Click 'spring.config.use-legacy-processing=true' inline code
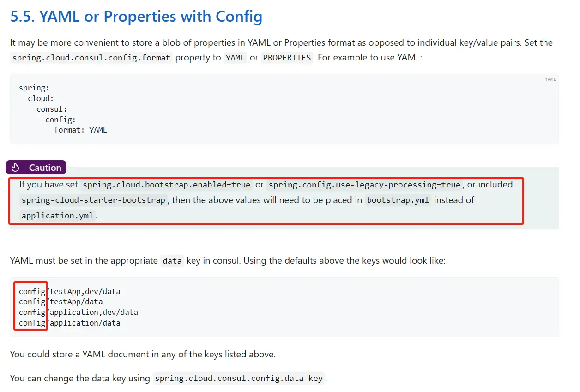Image resolution: width=580 pixels, height=392 pixels. point(364,185)
